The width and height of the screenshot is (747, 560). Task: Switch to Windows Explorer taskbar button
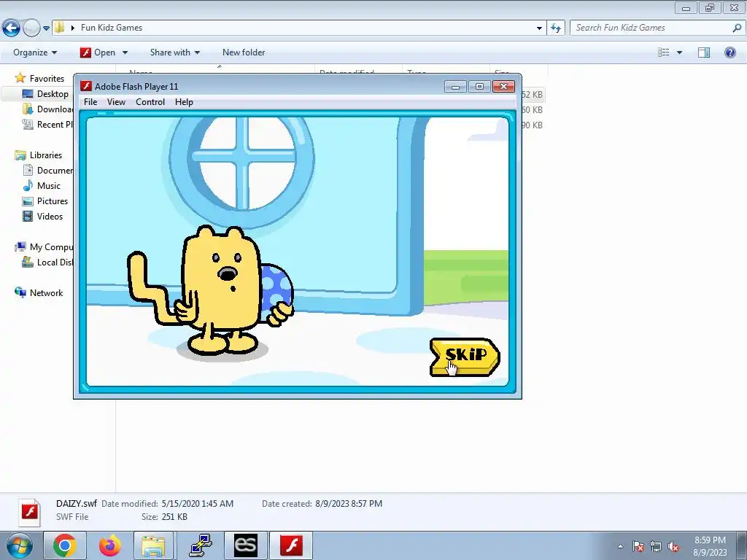point(153,545)
